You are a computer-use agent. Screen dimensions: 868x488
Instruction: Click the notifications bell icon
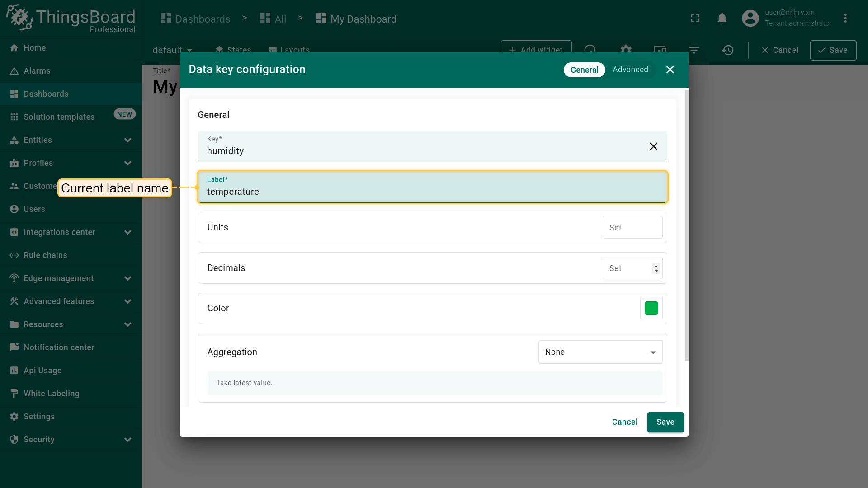(722, 19)
